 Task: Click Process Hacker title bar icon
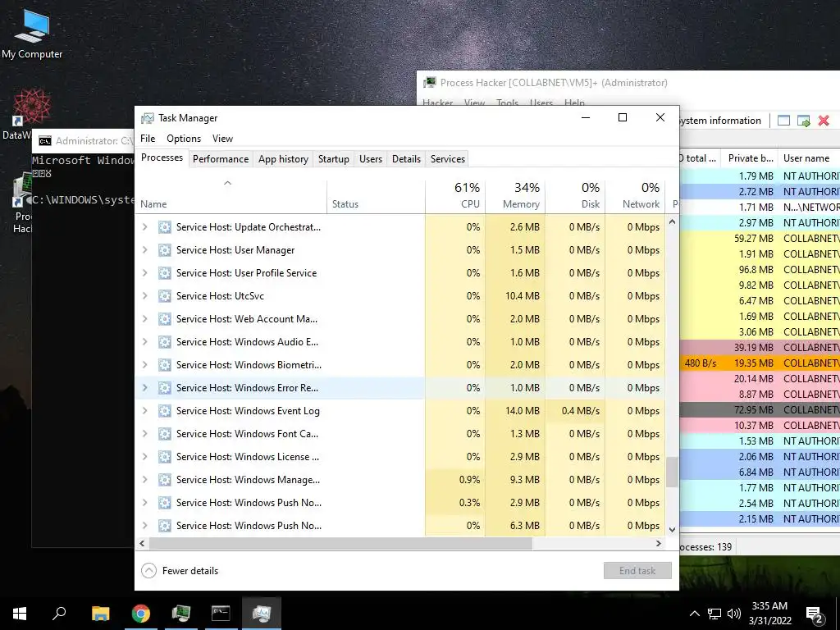pyautogui.click(x=430, y=83)
